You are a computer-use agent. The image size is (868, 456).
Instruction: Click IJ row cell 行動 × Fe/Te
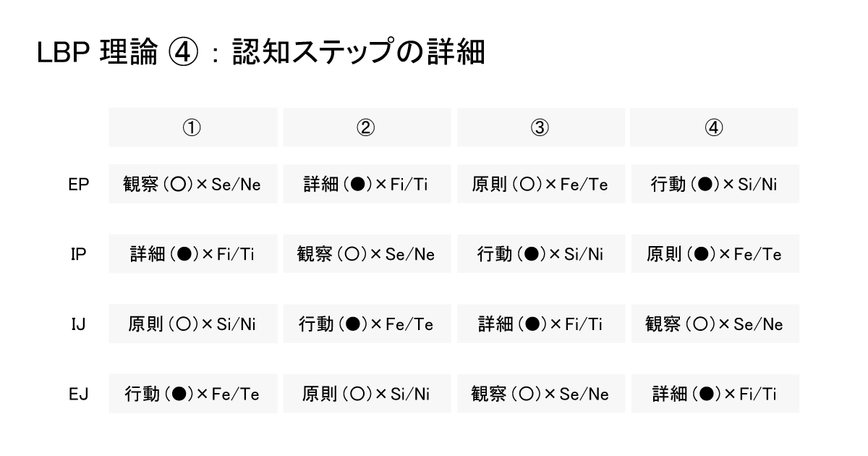[367, 324]
